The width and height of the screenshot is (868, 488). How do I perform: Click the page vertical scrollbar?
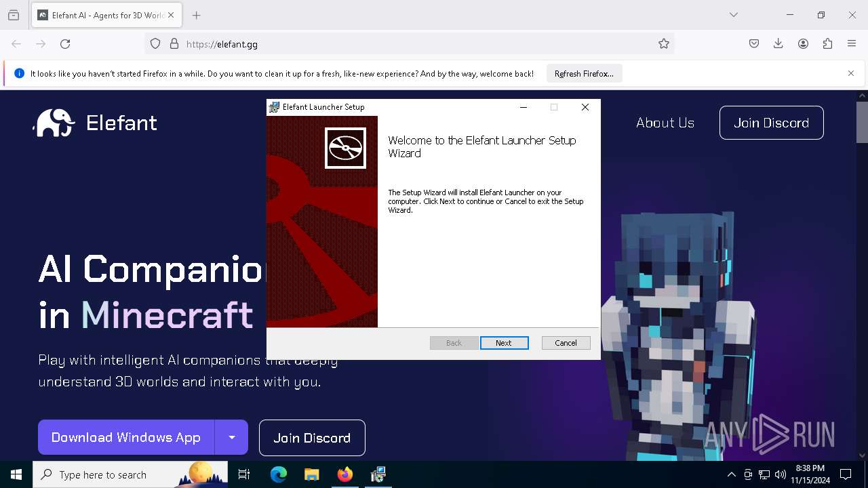pyautogui.click(x=862, y=123)
